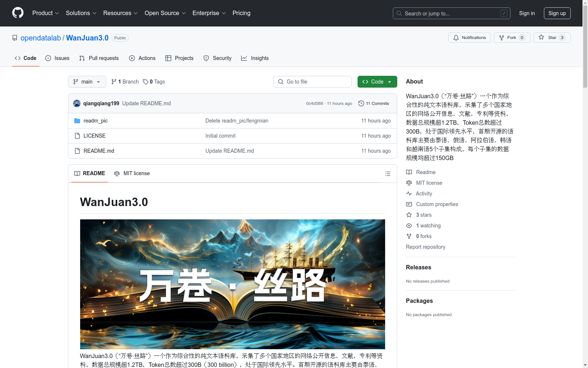The width and height of the screenshot is (588, 368).
Task: Click the forks icon in About sidebar
Action: point(409,236)
